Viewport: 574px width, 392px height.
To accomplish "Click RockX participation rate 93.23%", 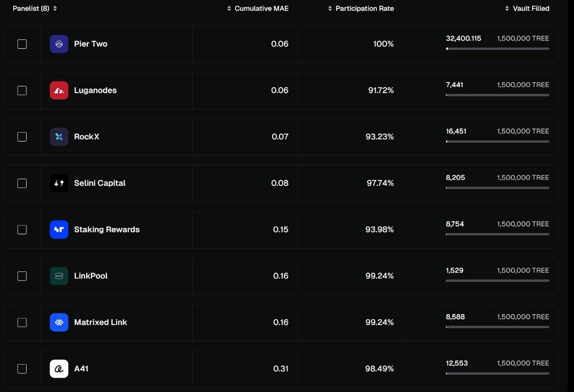I will click(379, 137).
